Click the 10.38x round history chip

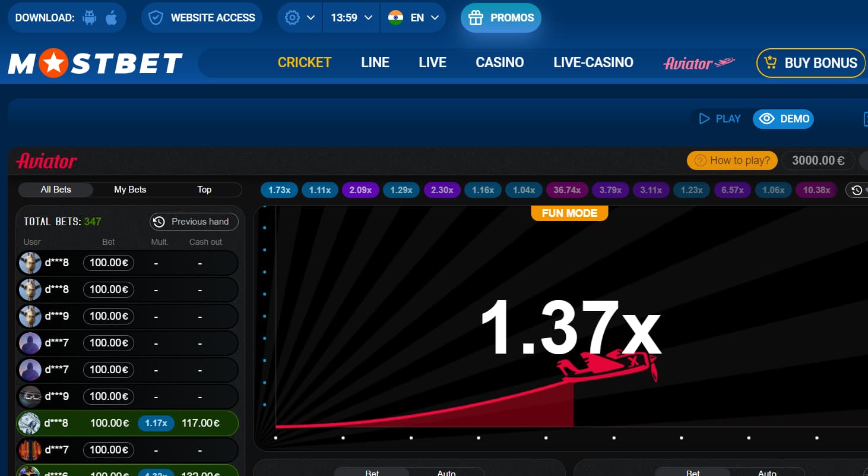816,190
